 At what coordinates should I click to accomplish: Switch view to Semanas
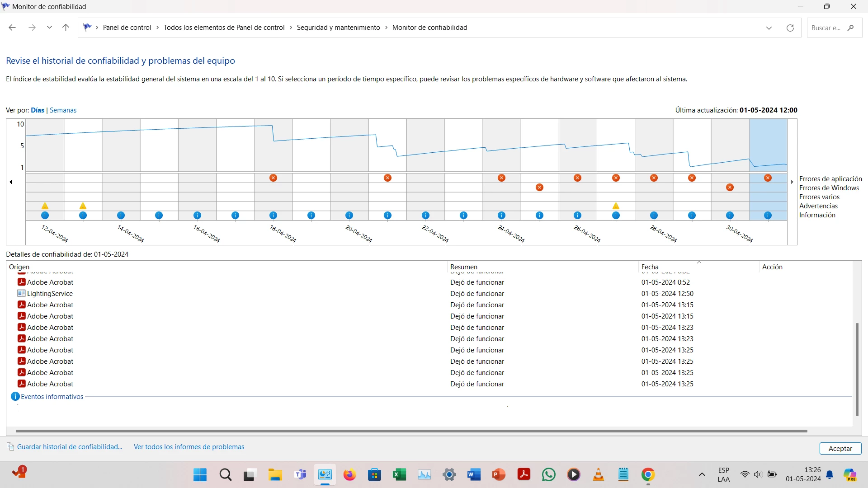(x=63, y=110)
